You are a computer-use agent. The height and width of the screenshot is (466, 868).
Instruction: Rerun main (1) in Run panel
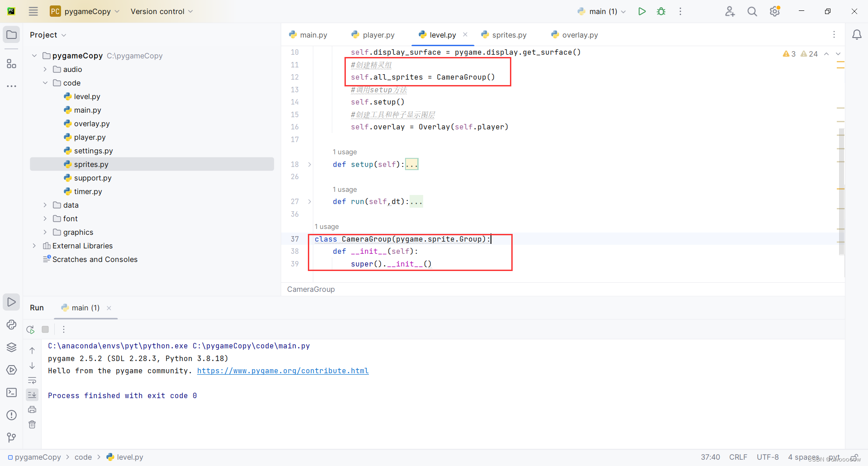coord(31,329)
